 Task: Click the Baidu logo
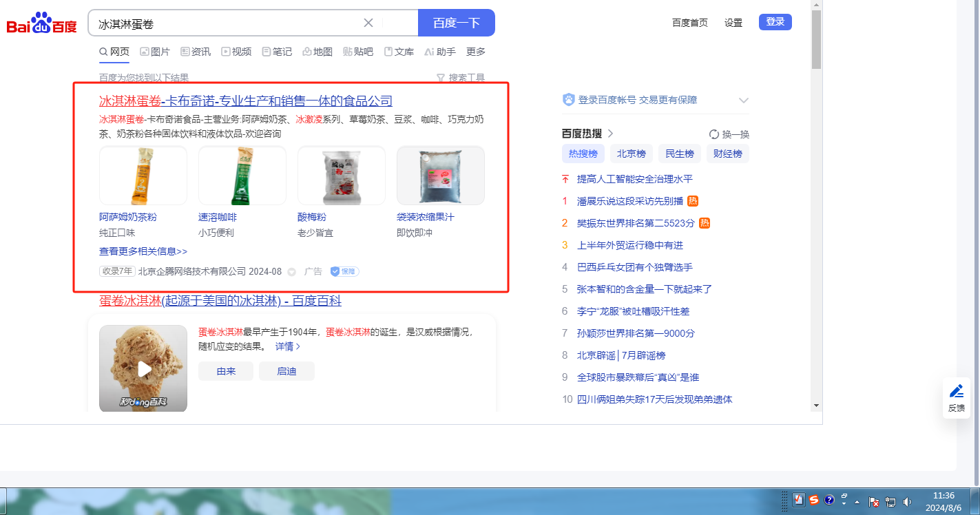41,23
